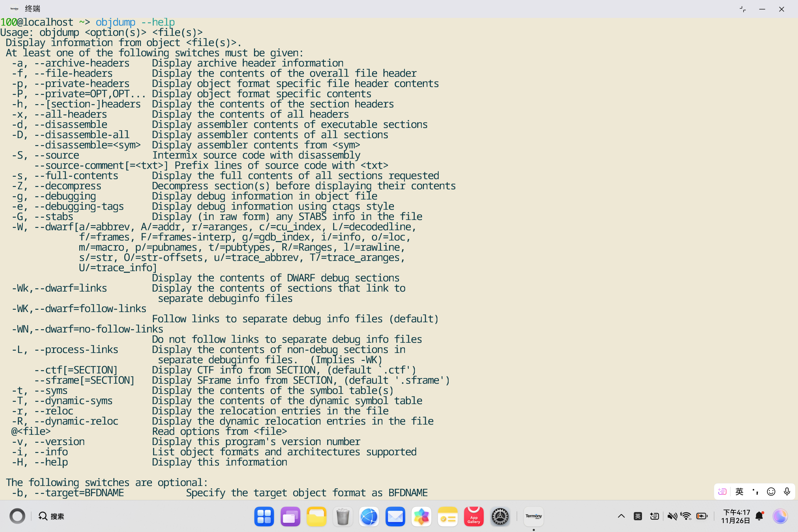
Task: Open the notification bell icon
Action: pos(759,516)
